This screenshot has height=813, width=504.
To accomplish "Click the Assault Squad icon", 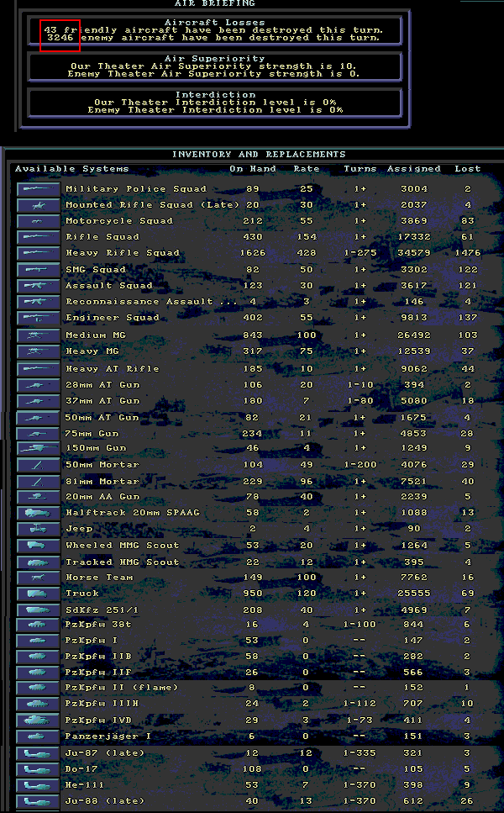I will pyautogui.click(x=39, y=286).
